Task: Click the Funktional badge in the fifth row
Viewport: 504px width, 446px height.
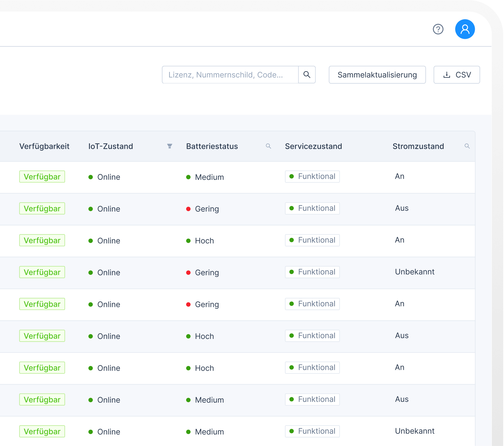Action: pyautogui.click(x=312, y=304)
